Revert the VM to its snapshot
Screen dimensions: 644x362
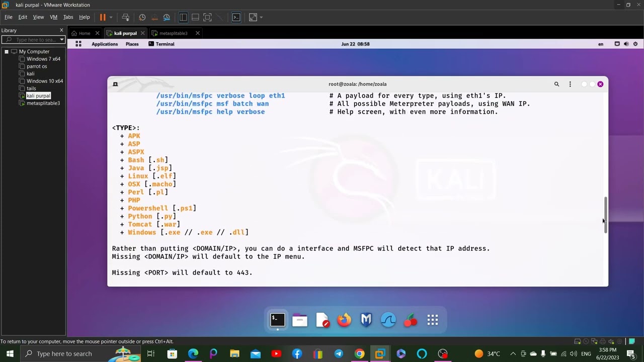tap(154, 17)
